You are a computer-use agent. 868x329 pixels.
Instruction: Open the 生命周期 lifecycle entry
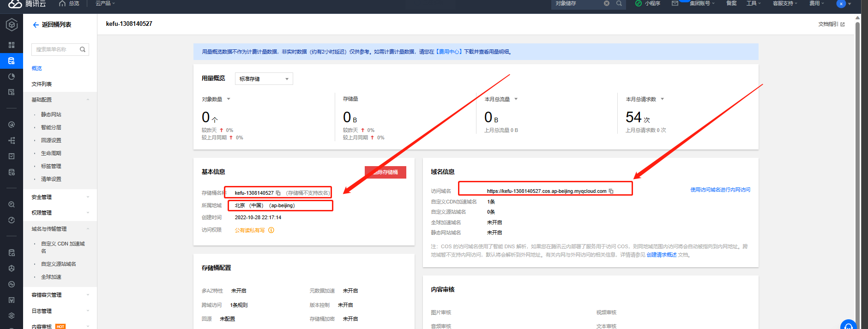[x=51, y=153]
